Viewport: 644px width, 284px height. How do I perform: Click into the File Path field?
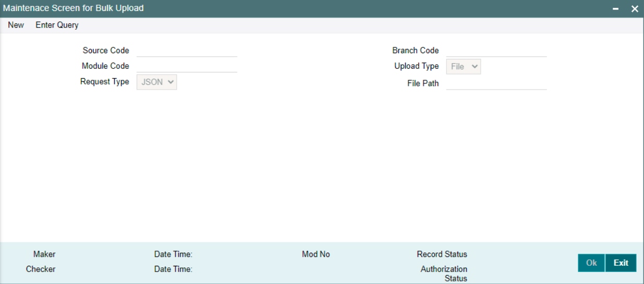(496, 83)
